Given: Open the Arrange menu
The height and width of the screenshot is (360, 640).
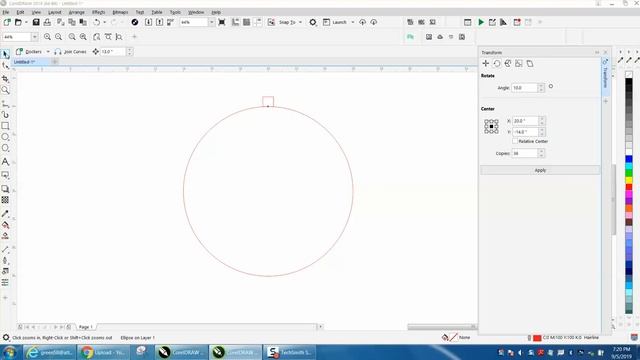Looking at the screenshot, I should point(76,12).
